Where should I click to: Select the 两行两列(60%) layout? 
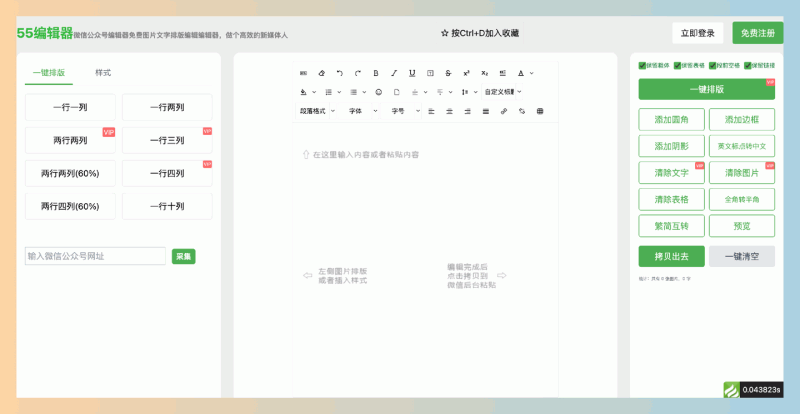tap(70, 174)
